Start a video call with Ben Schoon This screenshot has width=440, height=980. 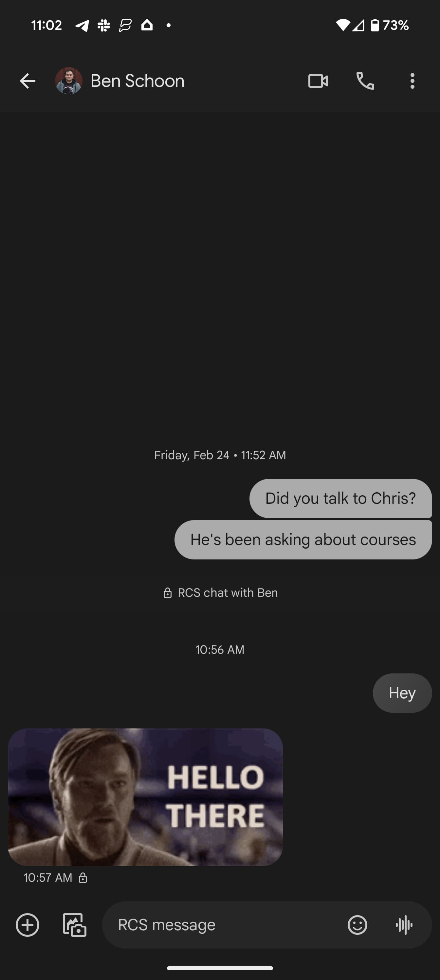[318, 81]
